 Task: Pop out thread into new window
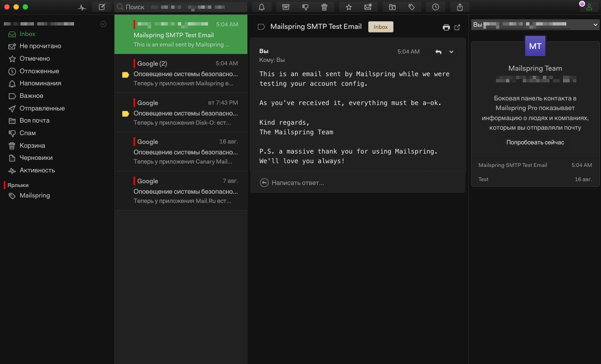(457, 27)
